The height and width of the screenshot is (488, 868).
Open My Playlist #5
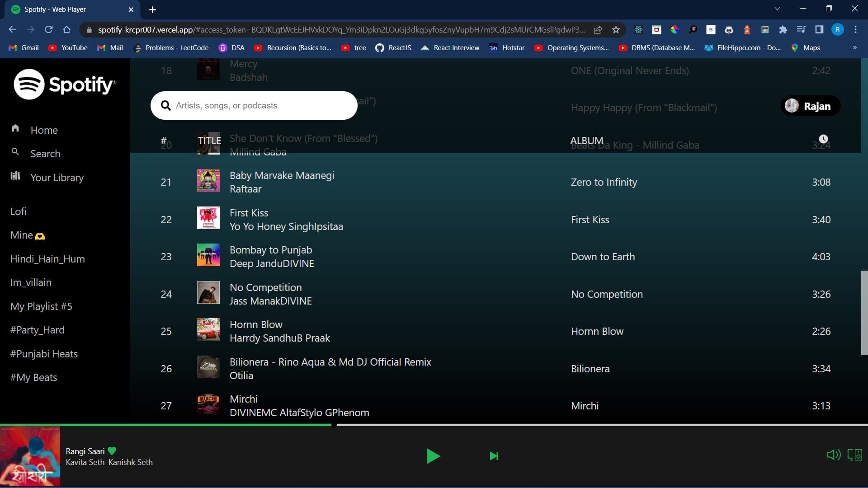[x=41, y=306]
